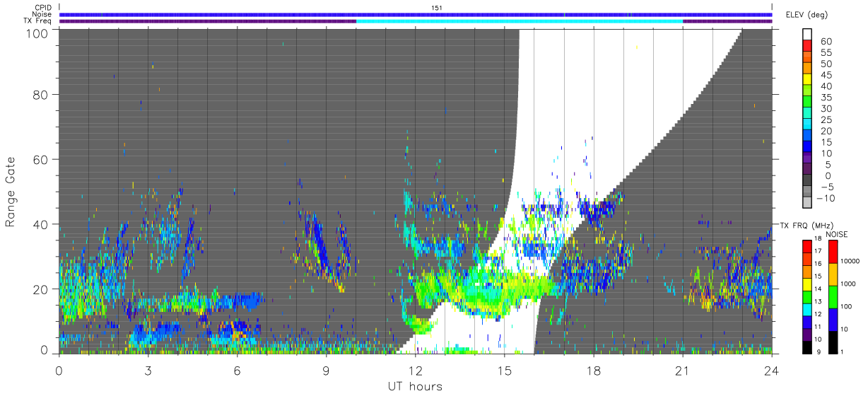Click the TX Freq row label
The height and width of the screenshot is (401, 868).
coord(38,21)
